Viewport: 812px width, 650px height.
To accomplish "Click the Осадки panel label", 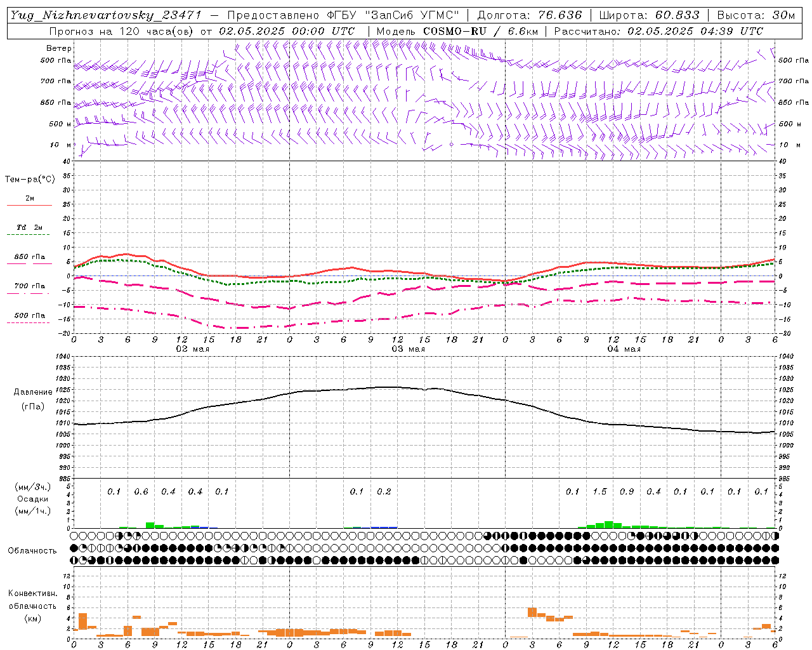I will tap(32, 499).
